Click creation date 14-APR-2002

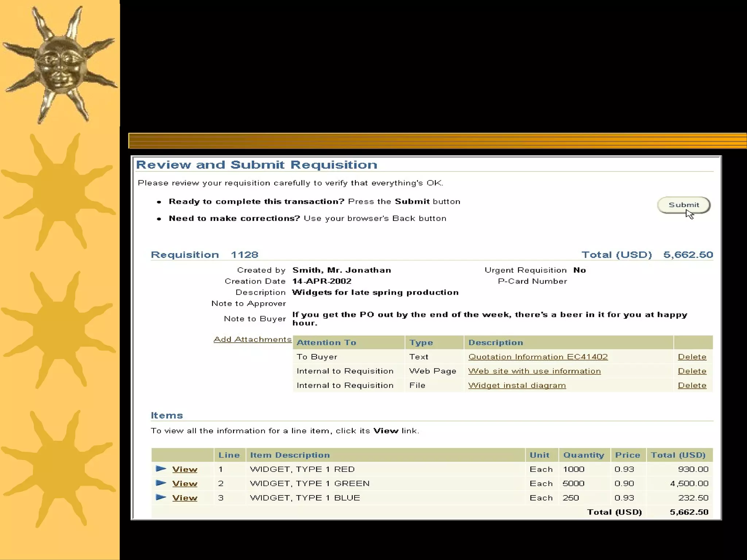[322, 281]
